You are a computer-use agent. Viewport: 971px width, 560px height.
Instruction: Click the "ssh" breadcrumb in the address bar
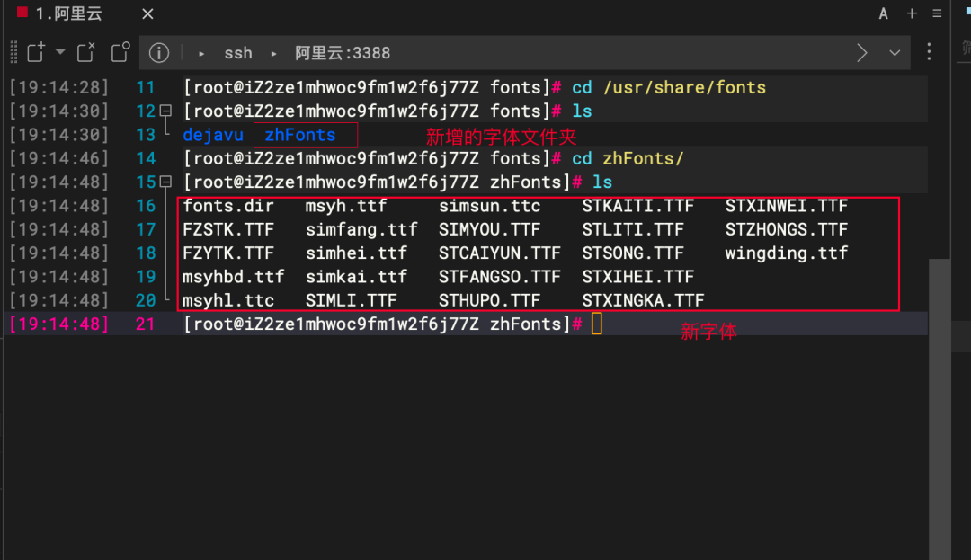[238, 53]
